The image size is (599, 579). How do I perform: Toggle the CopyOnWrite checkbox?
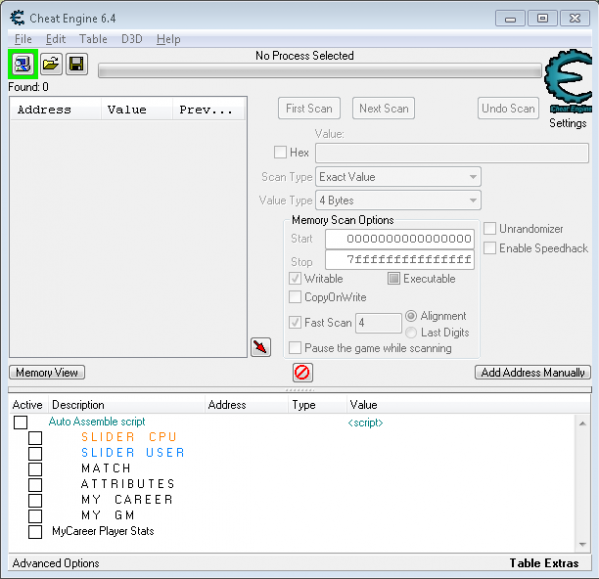pos(295,297)
